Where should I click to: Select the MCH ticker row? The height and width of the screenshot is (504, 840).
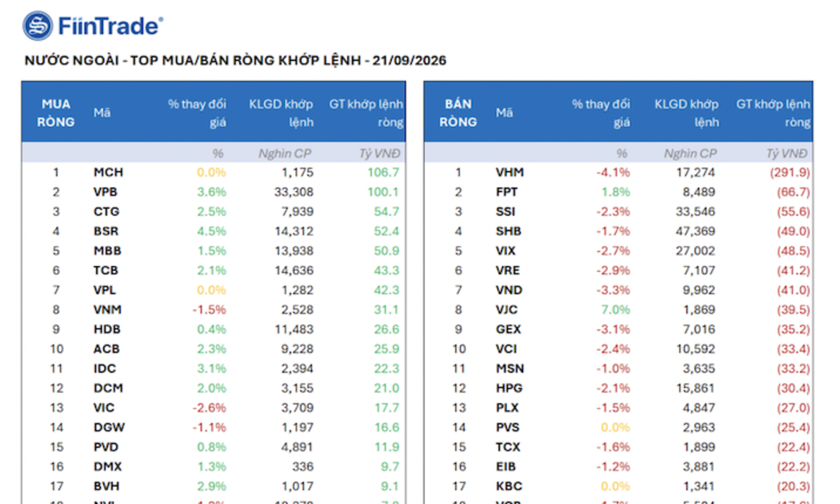click(x=214, y=173)
